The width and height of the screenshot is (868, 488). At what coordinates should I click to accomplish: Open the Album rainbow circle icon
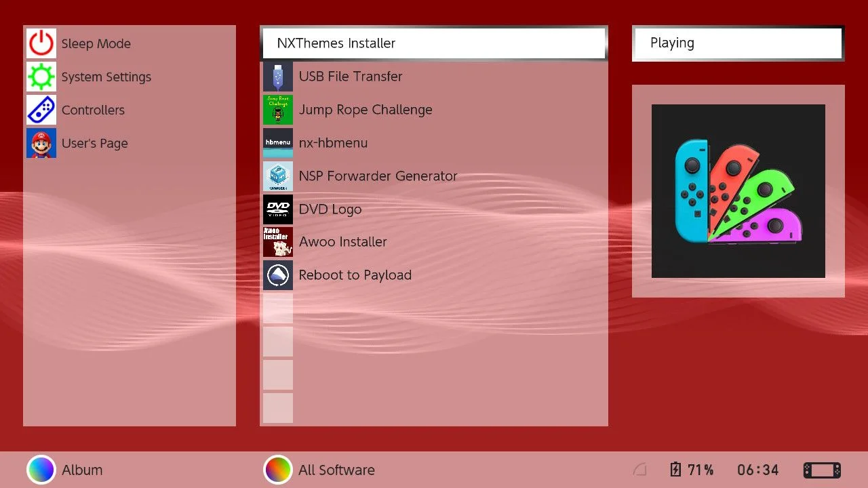tap(41, 470)
